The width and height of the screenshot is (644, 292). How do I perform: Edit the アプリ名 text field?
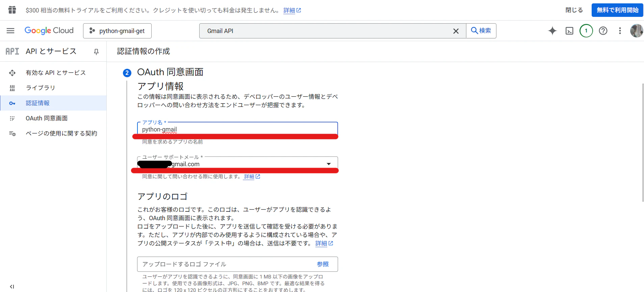(237, 129)
